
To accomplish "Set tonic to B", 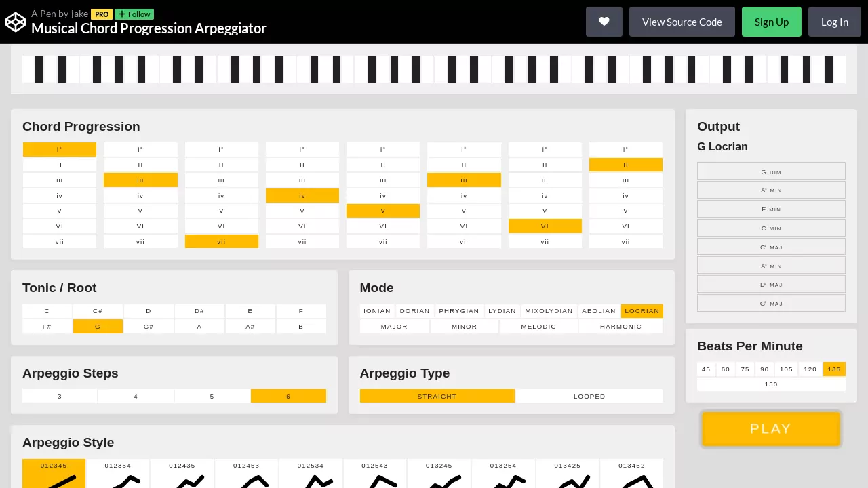I will click(x=301, y=327).
